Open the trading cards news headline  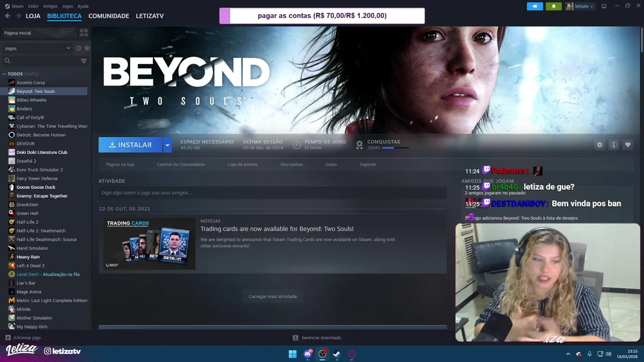(277, 229)
